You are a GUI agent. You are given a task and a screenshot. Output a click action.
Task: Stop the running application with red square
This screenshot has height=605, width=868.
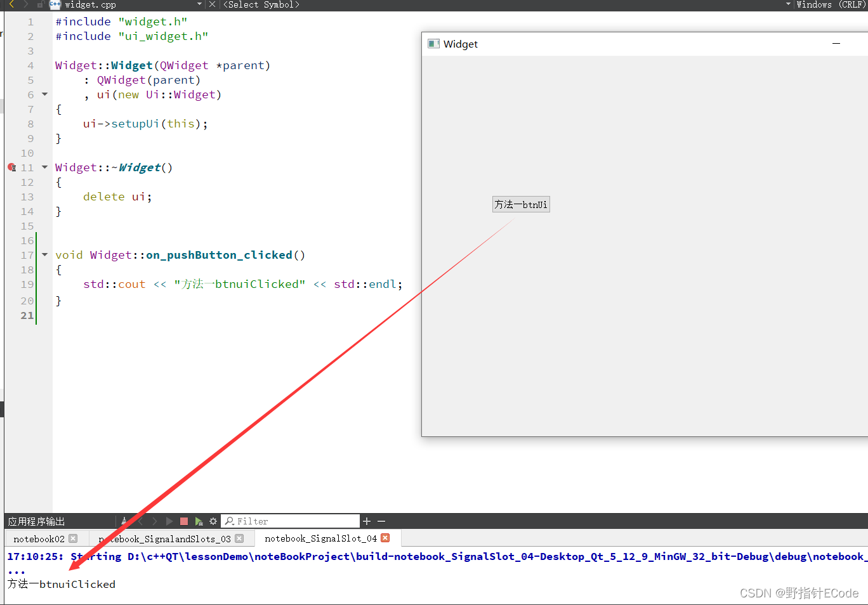184,521
